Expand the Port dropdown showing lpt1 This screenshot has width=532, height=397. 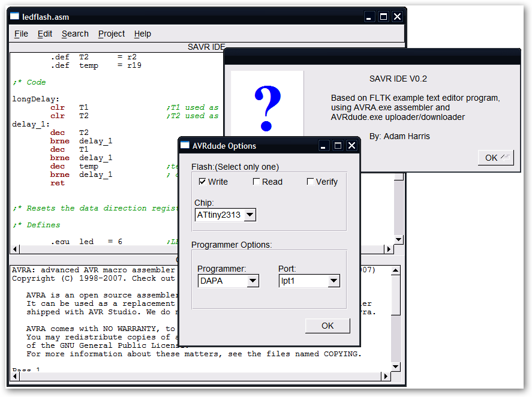[334, 281]
